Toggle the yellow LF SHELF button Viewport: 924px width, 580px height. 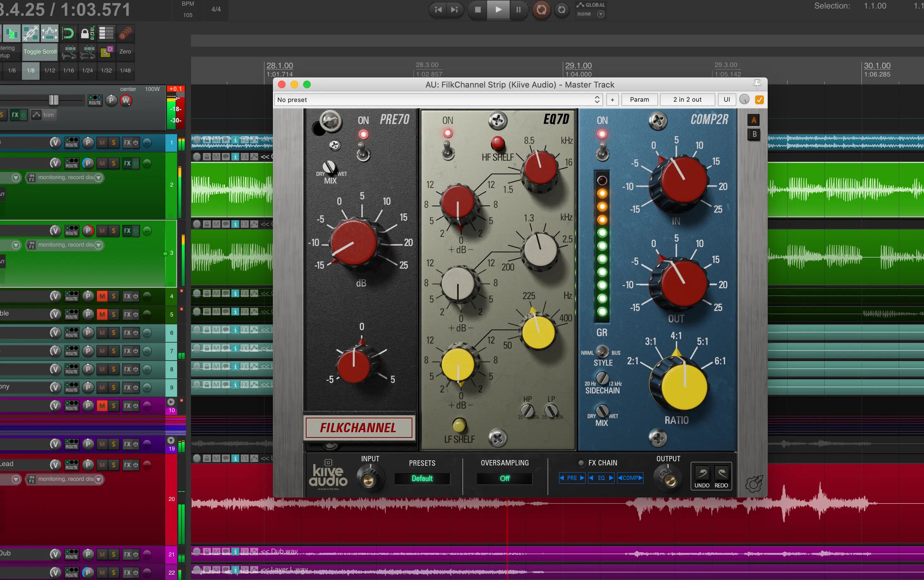click(x=459, y=425)
